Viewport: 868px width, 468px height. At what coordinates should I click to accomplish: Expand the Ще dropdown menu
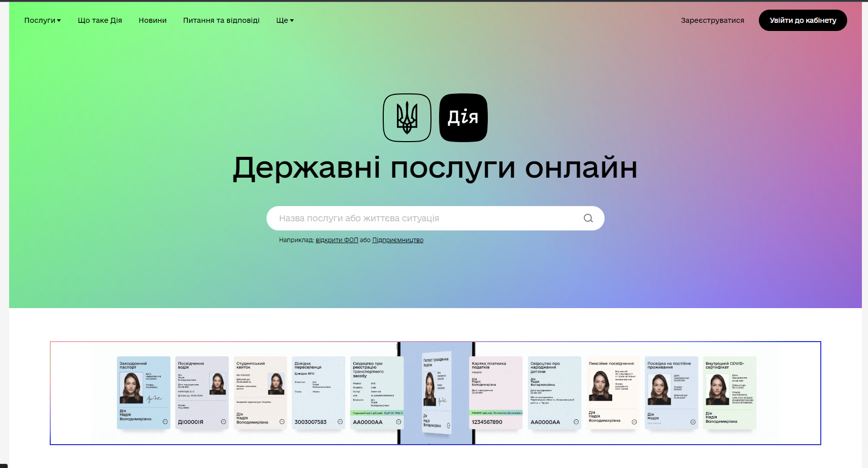tap(285, 20)
